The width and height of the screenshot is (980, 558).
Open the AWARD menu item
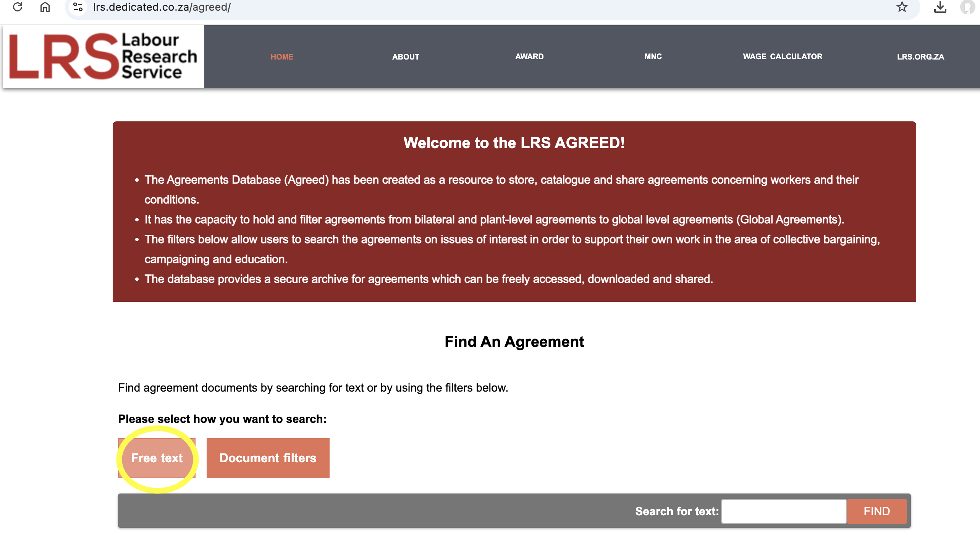pyautogui.click(x=529, y=56)
